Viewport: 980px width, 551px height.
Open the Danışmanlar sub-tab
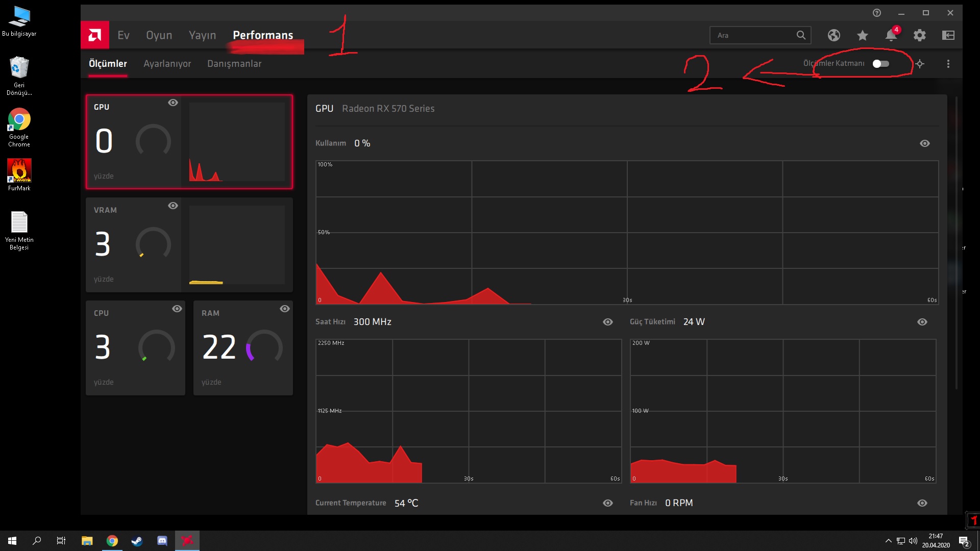point(234,64)
